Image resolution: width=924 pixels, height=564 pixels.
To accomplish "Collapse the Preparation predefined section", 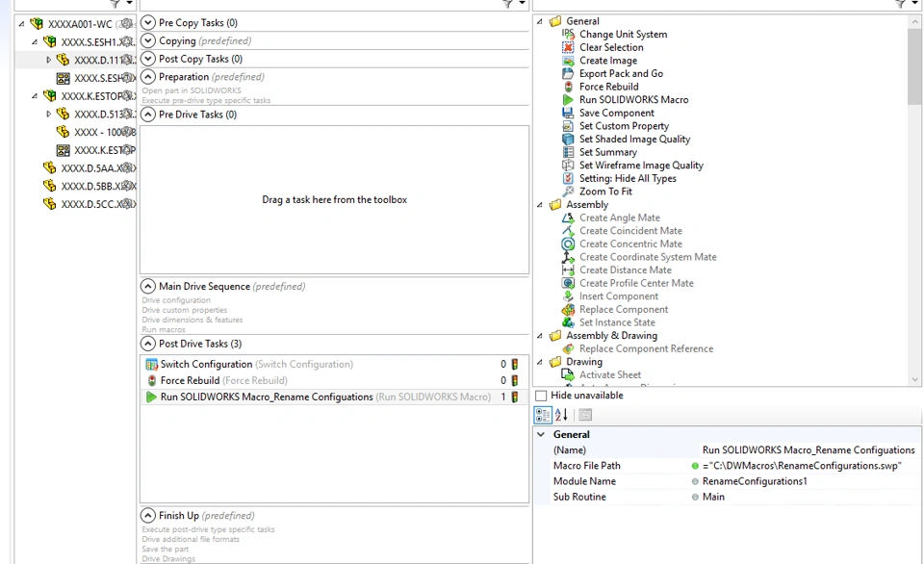I will click(x=148, y=77).
